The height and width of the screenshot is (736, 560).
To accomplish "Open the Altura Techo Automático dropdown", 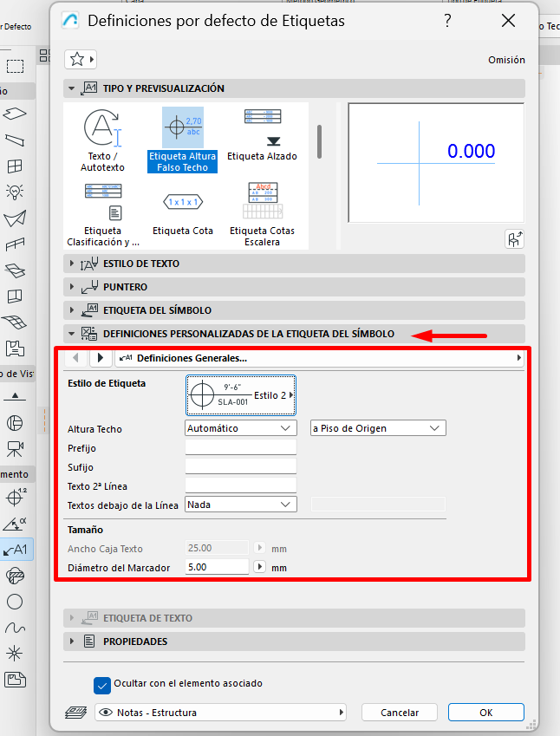I will (241, 428).
